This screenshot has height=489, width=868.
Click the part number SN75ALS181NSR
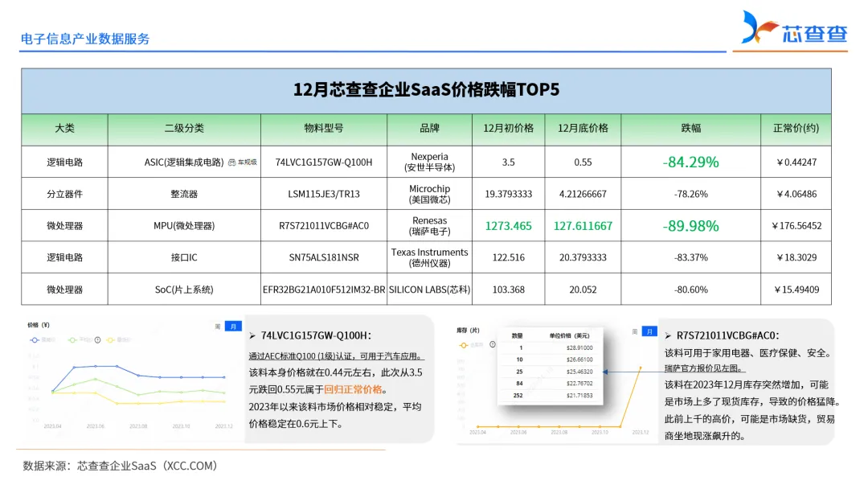point(324,257)
